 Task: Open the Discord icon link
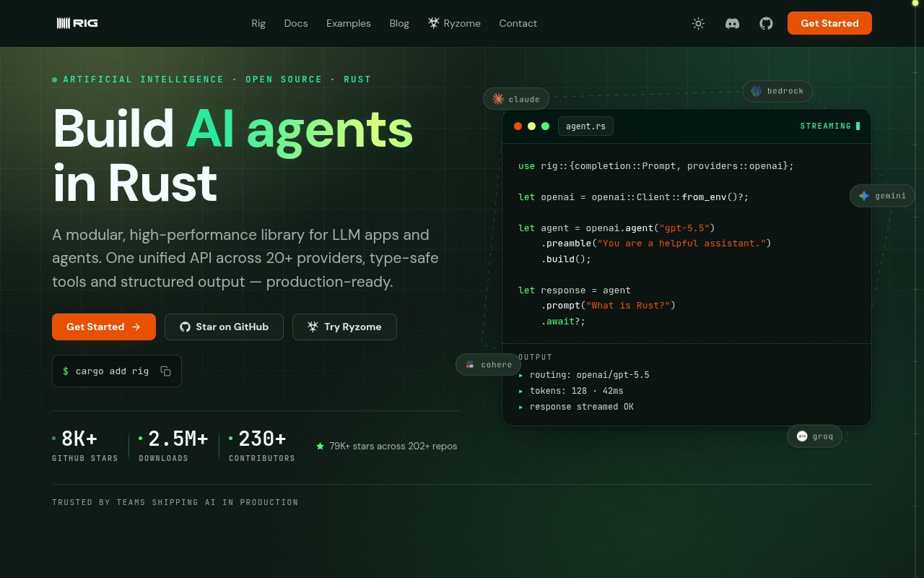point(732,23)
